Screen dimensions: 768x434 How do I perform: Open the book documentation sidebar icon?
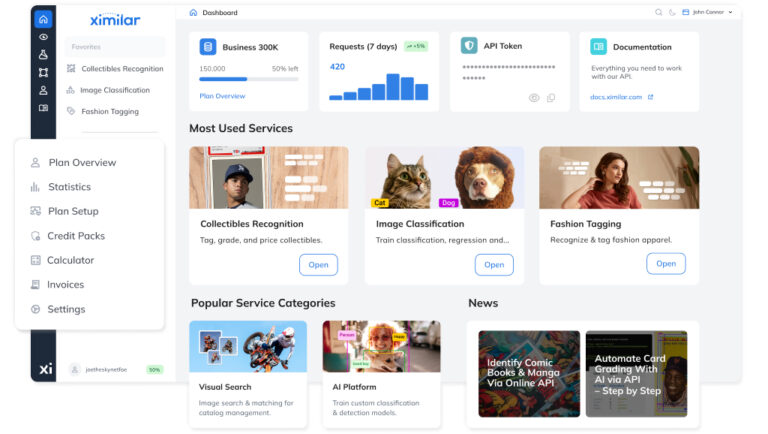(43, 108)
